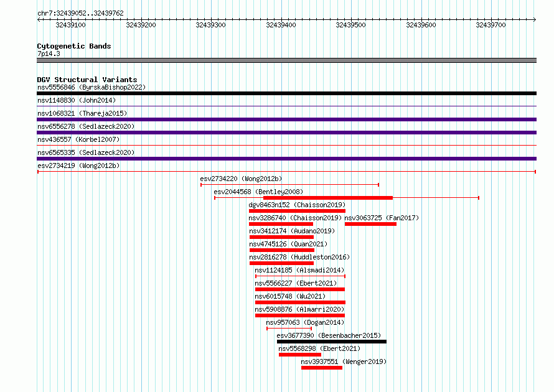Click the red bar under nsv3412174
The height and width of the screenshot is (392, 554).
[x=281, y=237]
